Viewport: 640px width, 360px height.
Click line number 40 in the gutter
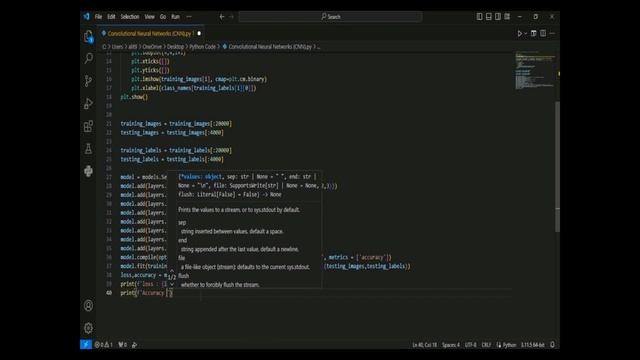pyautogui.click(x=109, y=293)
